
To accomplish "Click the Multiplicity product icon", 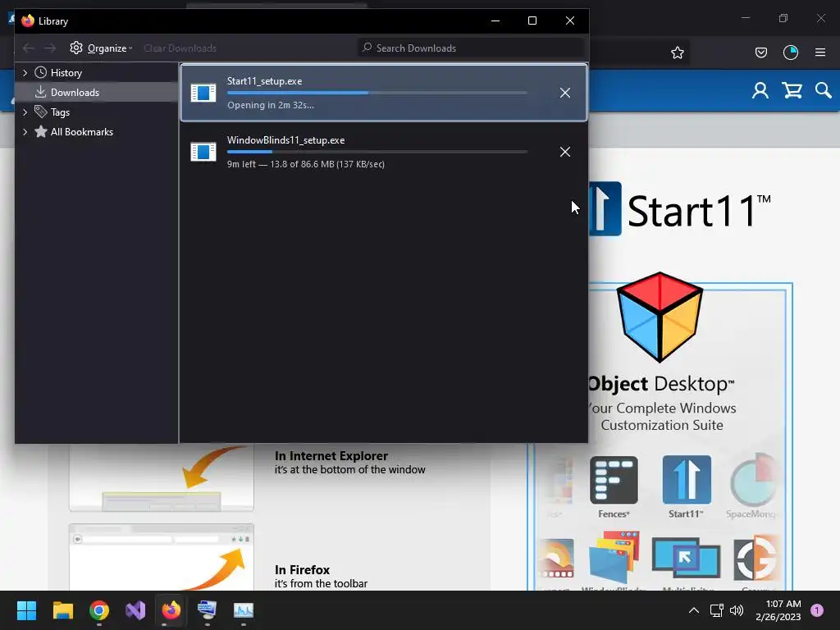I will (x=686, y=558).
